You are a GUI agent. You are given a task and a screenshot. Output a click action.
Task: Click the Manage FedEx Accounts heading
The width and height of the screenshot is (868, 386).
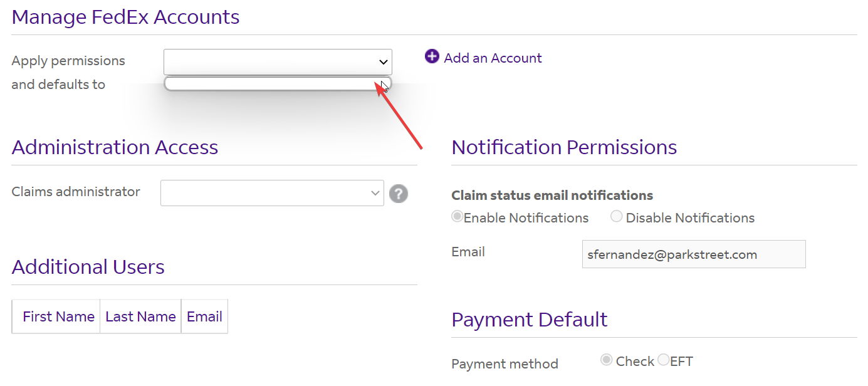(x=125, y=17)
